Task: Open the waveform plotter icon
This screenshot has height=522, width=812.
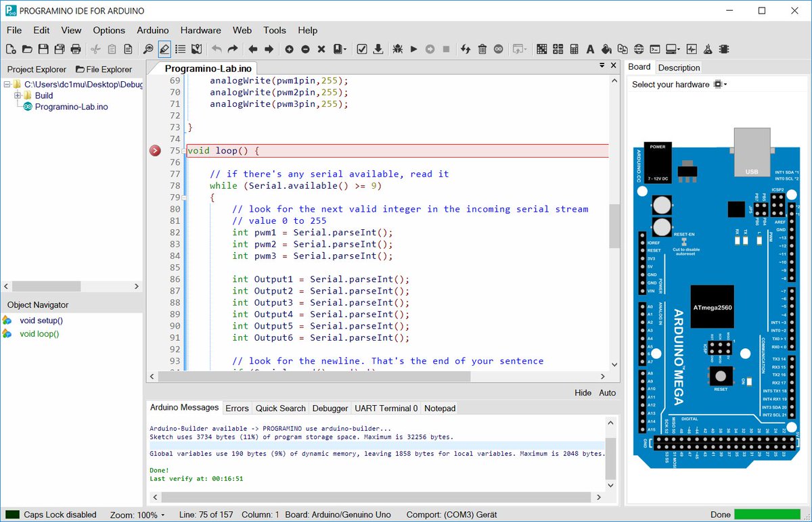Action: [x=692, y=49]
